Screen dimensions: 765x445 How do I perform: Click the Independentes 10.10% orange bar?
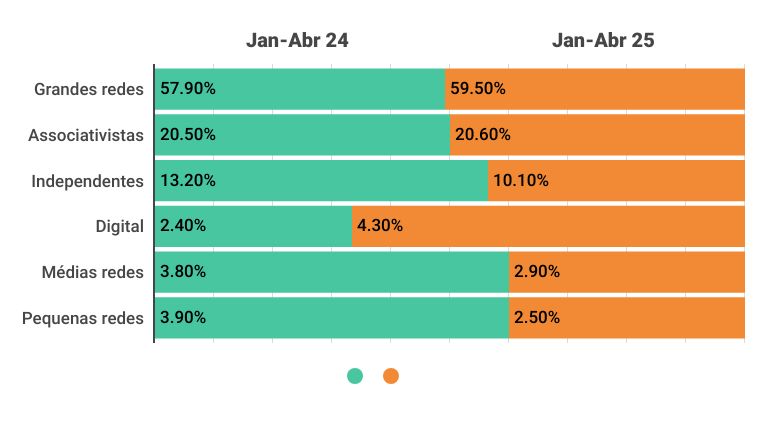(617, 181)
